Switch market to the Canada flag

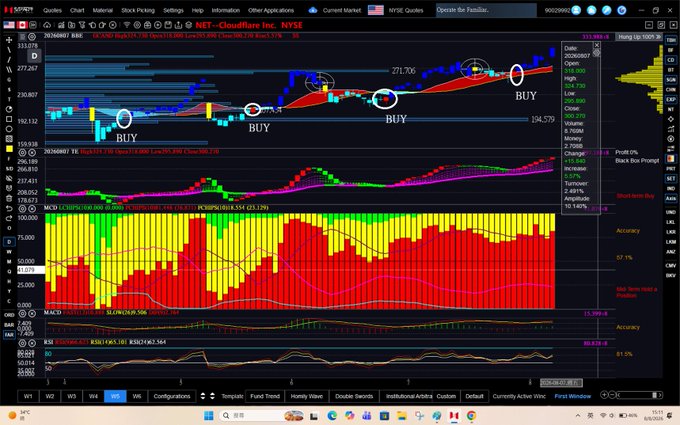coord(22,25)
